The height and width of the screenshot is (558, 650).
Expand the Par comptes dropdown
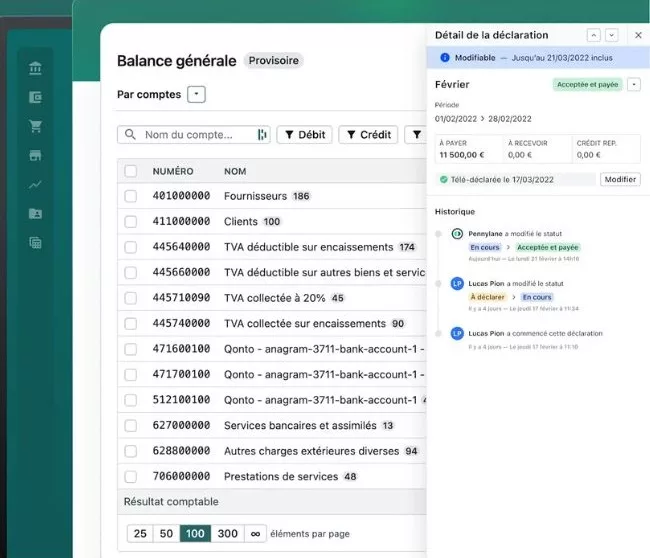click(196, 94)
